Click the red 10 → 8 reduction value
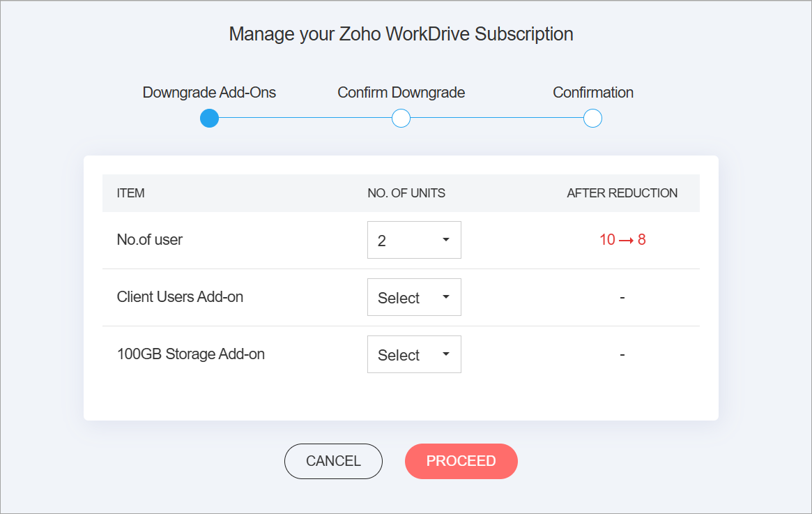812x514 pixels. [x=622, y=240]
